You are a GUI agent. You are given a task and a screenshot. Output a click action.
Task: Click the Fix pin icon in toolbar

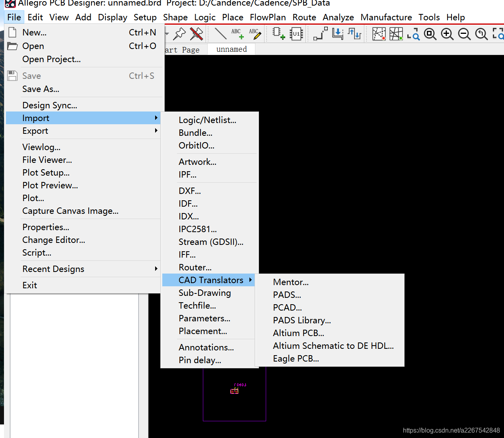click(x=179, y=34)
